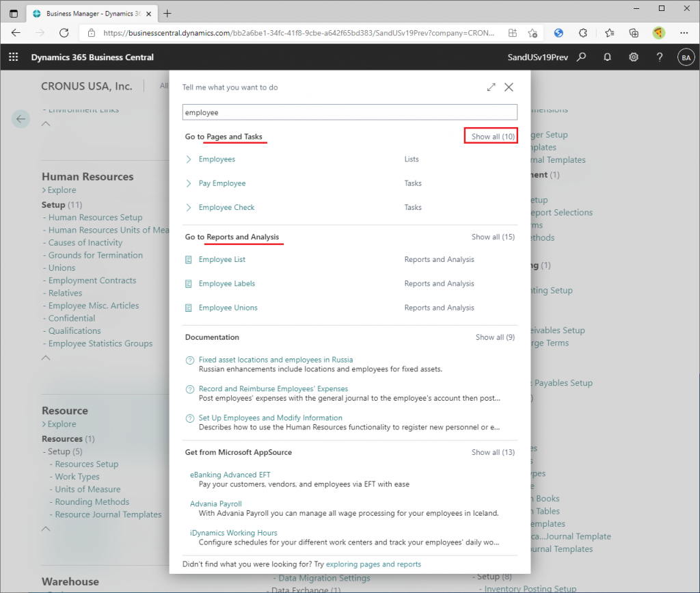Collapse the Human Resources section caret

[46, 358]
